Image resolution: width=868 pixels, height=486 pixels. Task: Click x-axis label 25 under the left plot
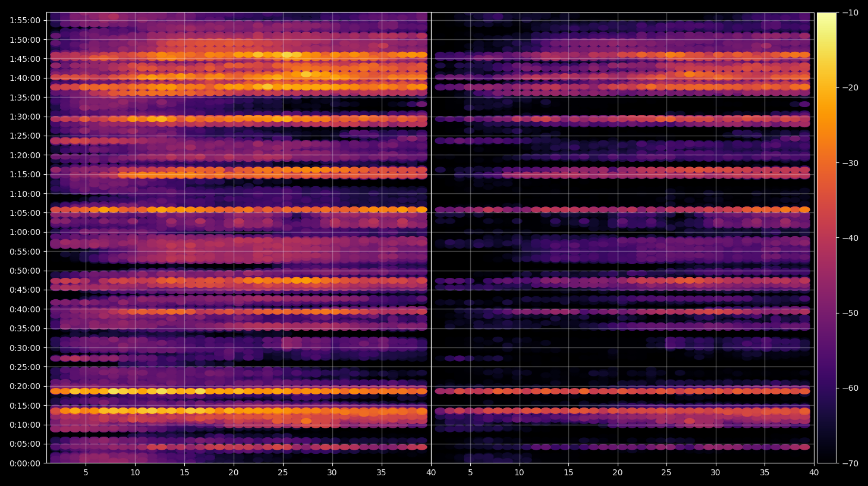click(x=283, y=473)
